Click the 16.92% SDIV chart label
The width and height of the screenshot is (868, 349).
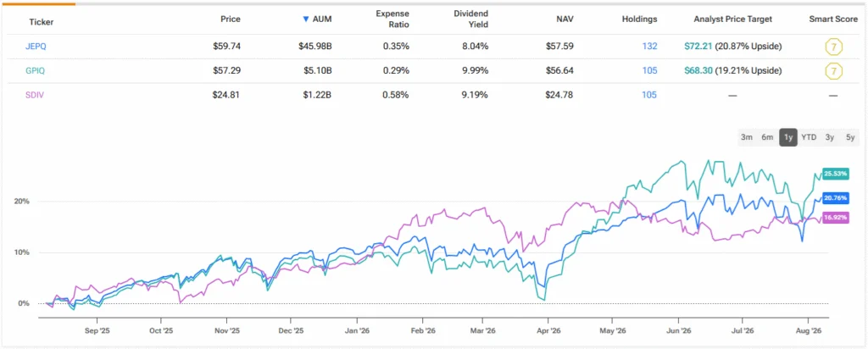pos(835,218)
